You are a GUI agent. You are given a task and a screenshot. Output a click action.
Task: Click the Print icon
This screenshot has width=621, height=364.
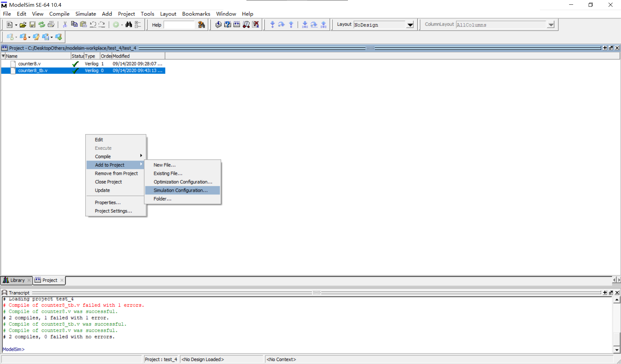tap(51, 25)
